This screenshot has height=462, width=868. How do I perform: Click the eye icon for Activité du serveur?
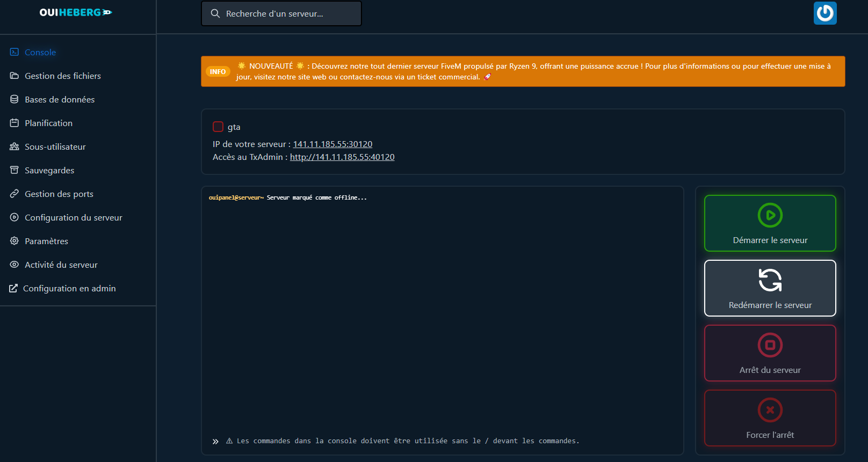tap(15, 265)
